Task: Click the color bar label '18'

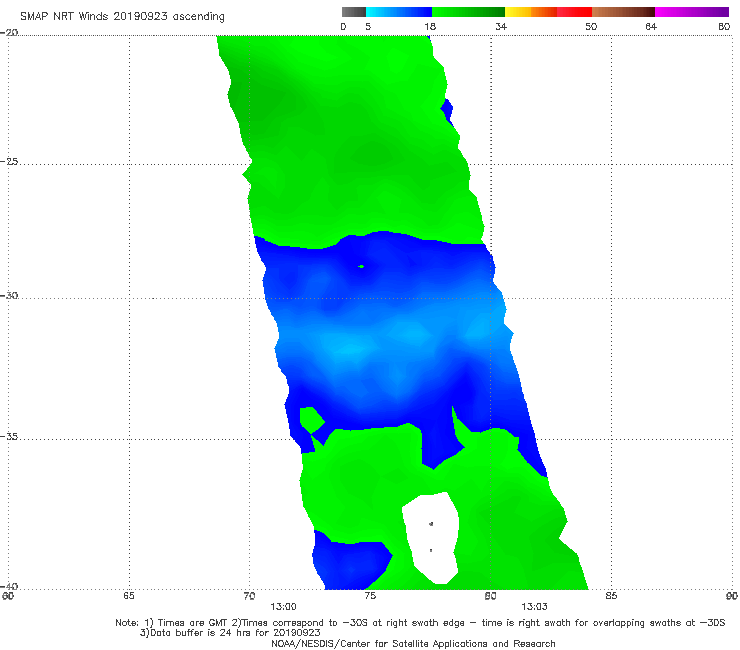Action: pyautogui.click(x=430, y=26)
